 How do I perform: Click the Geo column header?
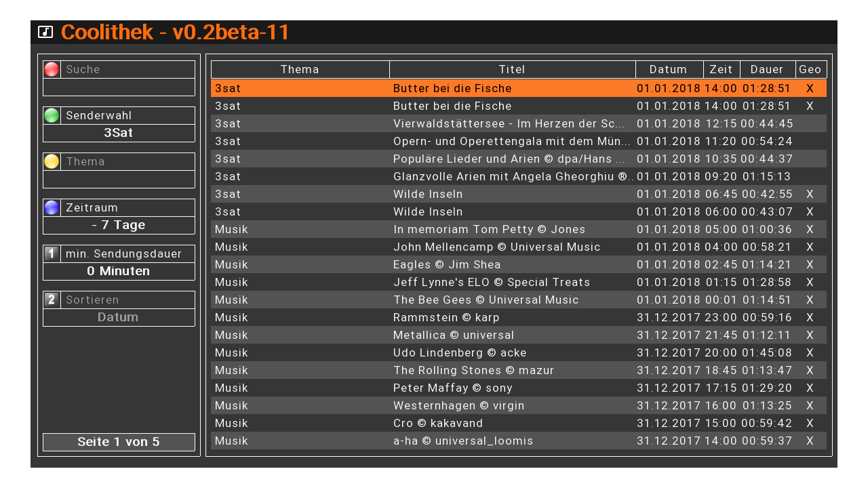[x=810, y=69]
